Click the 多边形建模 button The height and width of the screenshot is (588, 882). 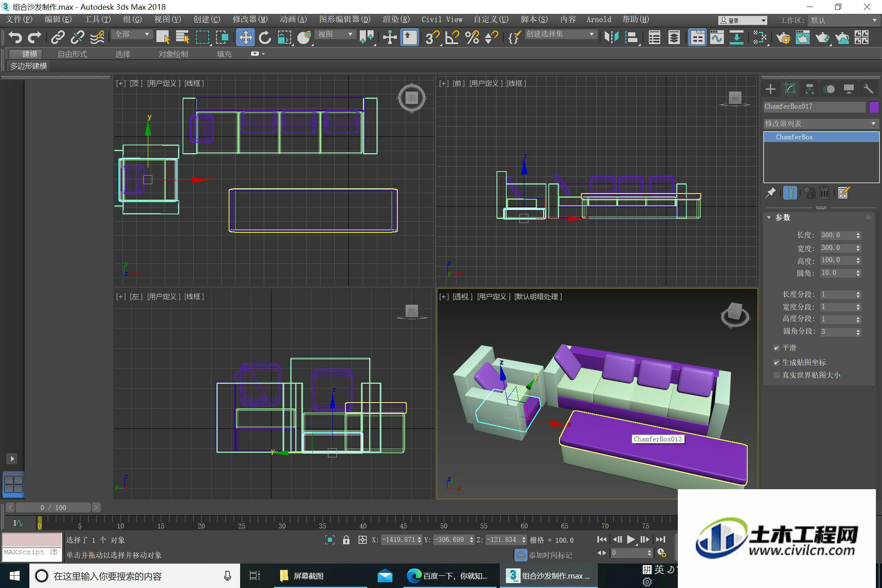tap(29, 66)
